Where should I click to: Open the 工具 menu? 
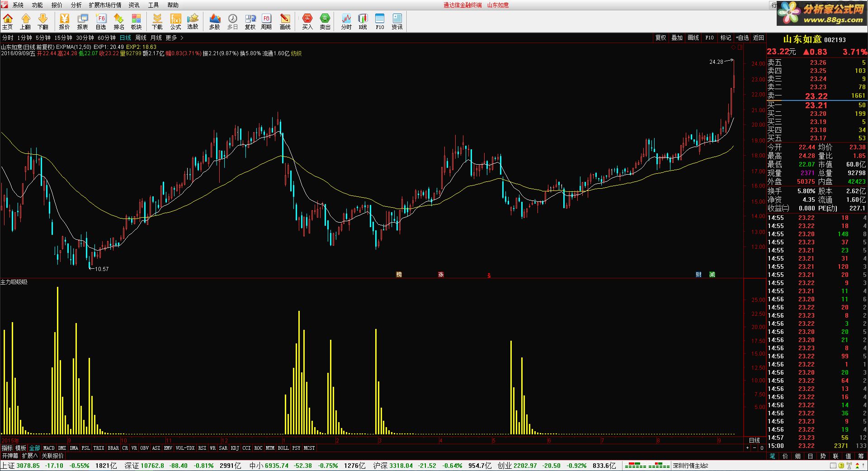[x=153, y=5]
